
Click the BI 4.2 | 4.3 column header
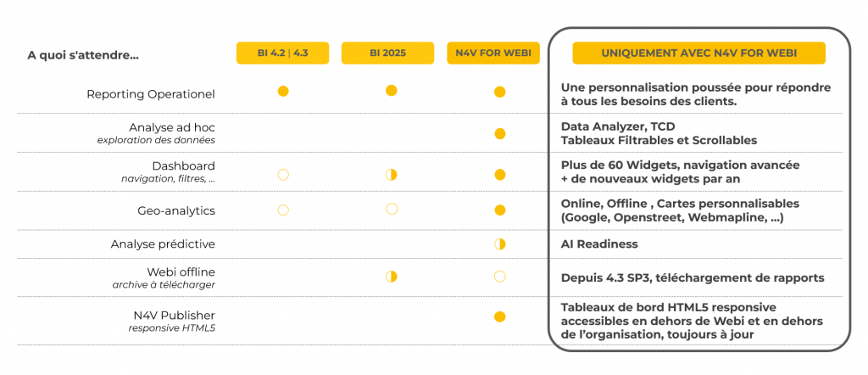coord(282,53)
